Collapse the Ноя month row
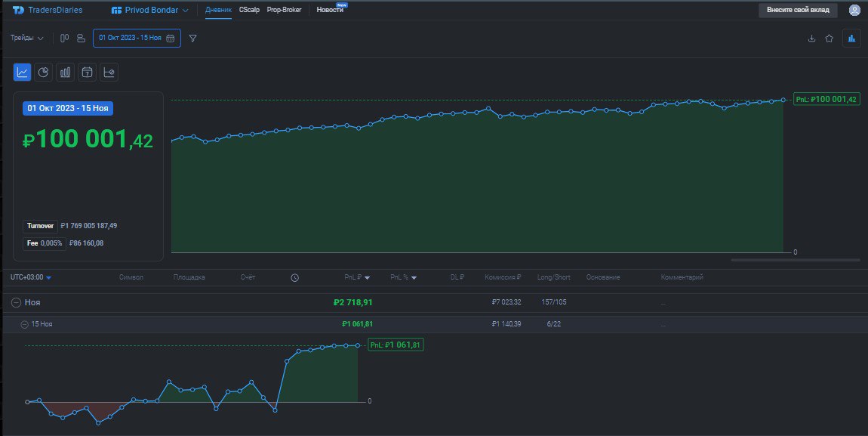The image size is (868, 436). click(16, 303)
